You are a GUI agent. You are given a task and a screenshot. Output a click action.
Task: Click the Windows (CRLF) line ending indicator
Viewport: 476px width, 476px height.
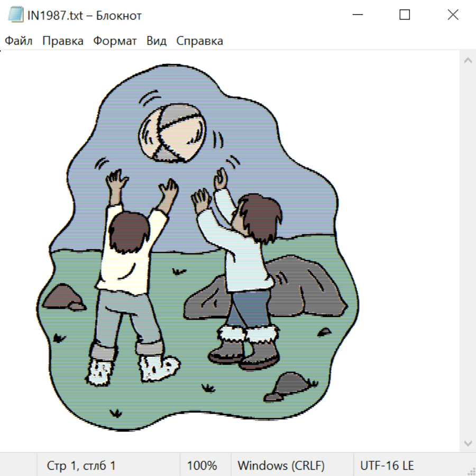coord(281,466)
